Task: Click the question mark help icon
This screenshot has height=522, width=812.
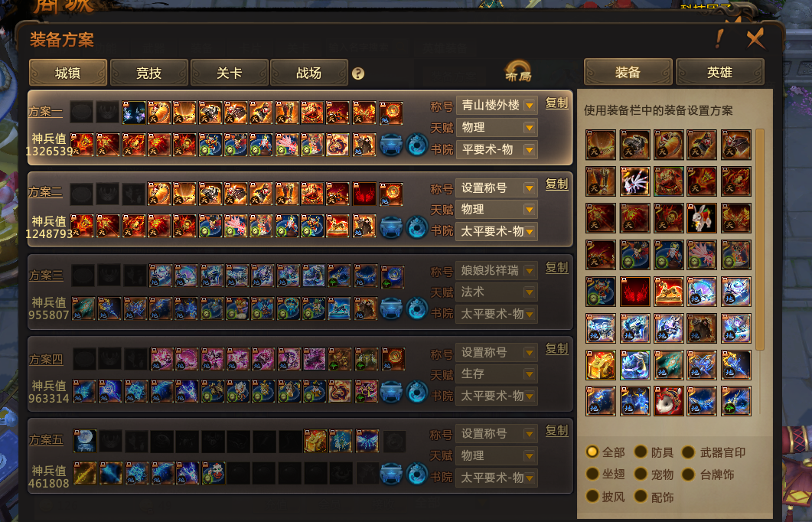Action: 358,73
